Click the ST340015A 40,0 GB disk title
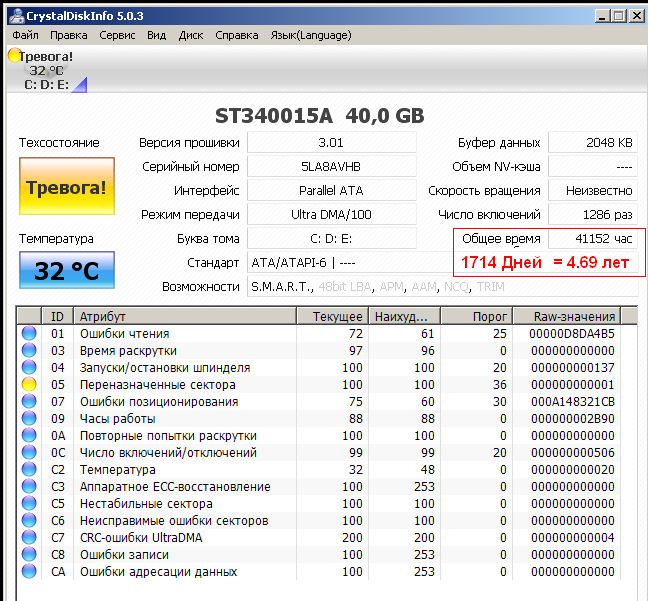648x601 pixels. pos(319,116)
